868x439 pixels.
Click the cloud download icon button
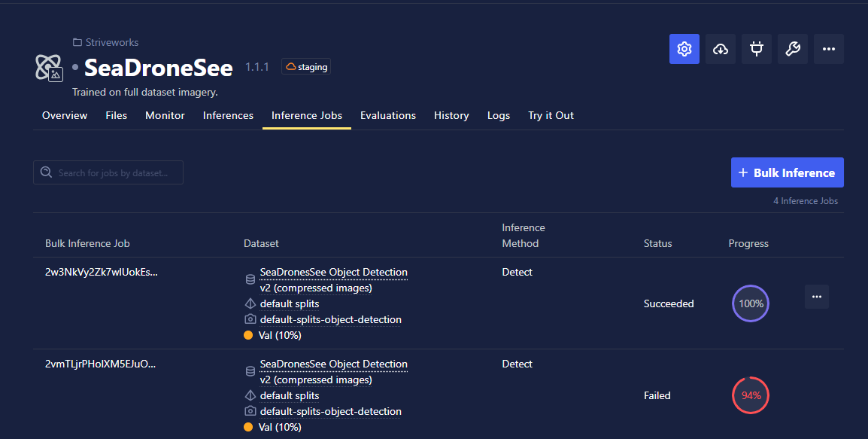pyautogui.click(x=720, y=49)
